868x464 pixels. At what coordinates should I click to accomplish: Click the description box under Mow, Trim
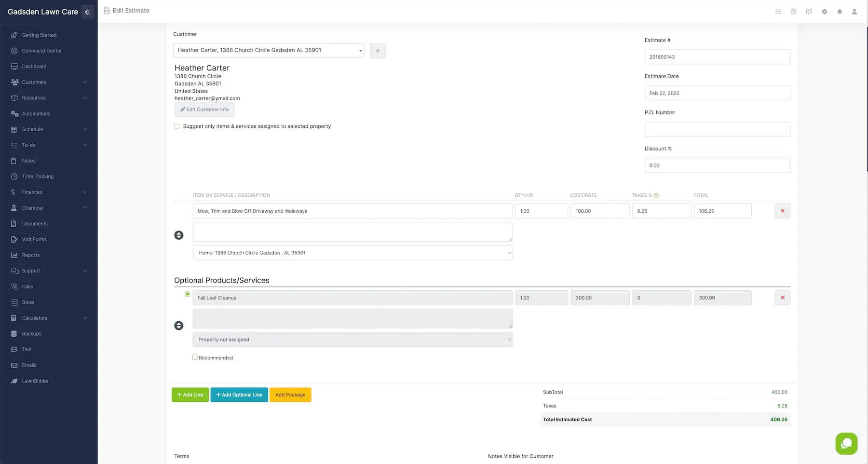pos(353,232)
